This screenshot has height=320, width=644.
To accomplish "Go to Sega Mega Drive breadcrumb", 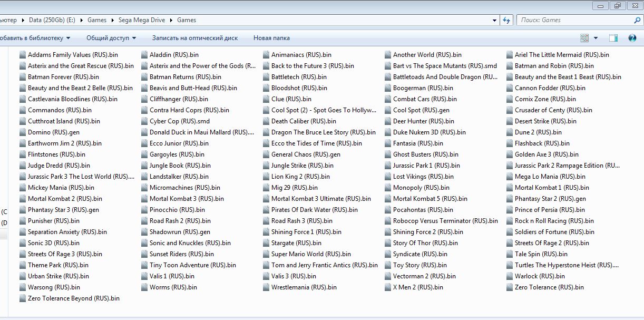I will click(x=142, y=20).
